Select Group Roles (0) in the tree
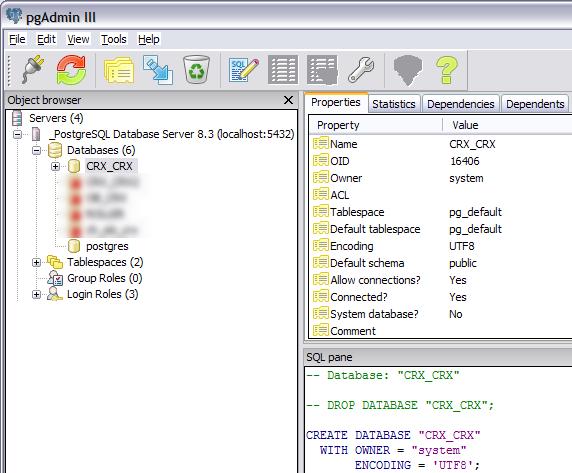This screenshot has height=473, width=572. [x=105, y=278]
